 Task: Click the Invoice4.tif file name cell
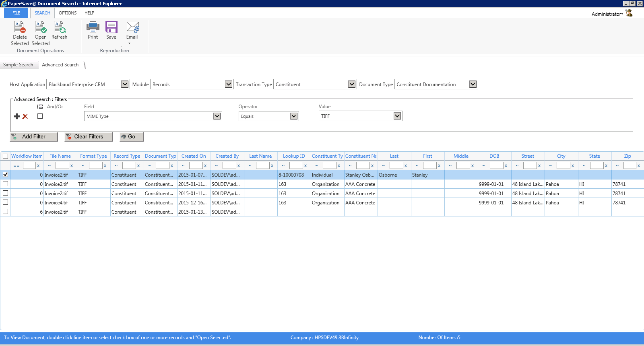pos(60,203)
